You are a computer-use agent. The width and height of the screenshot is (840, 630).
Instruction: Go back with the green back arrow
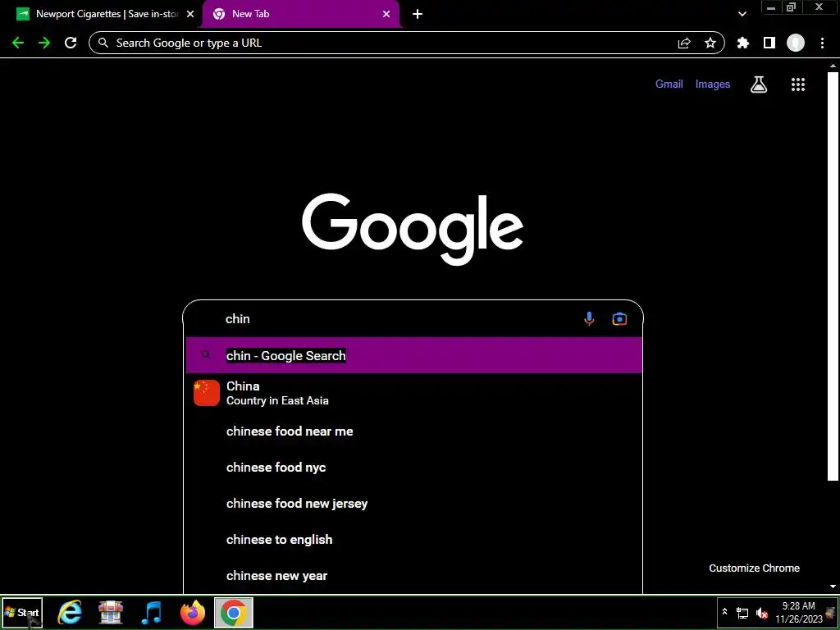18,43
